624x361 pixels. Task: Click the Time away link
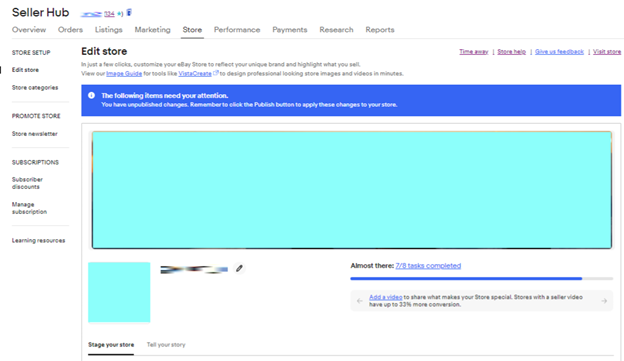(x=474, y=52)
